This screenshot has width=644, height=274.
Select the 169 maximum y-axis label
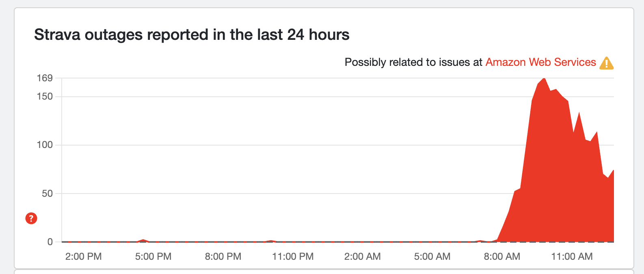(x=45, y=78)
